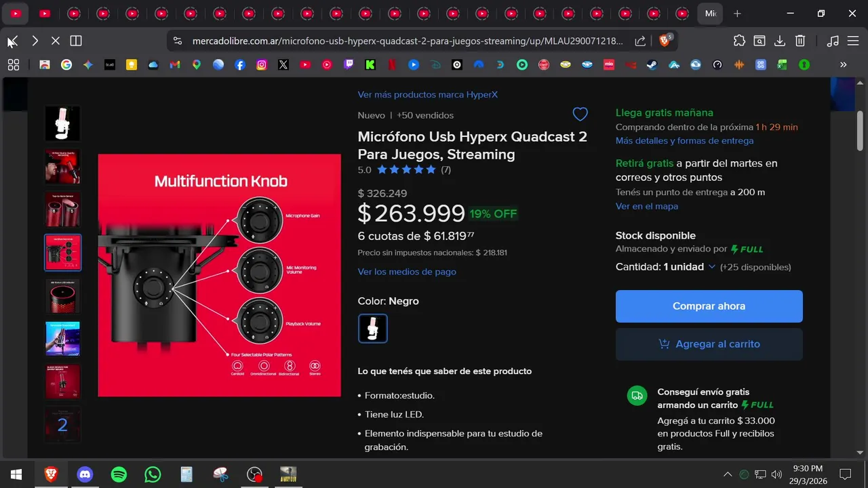Open the Google bookmark

click(x=66, y=65)
